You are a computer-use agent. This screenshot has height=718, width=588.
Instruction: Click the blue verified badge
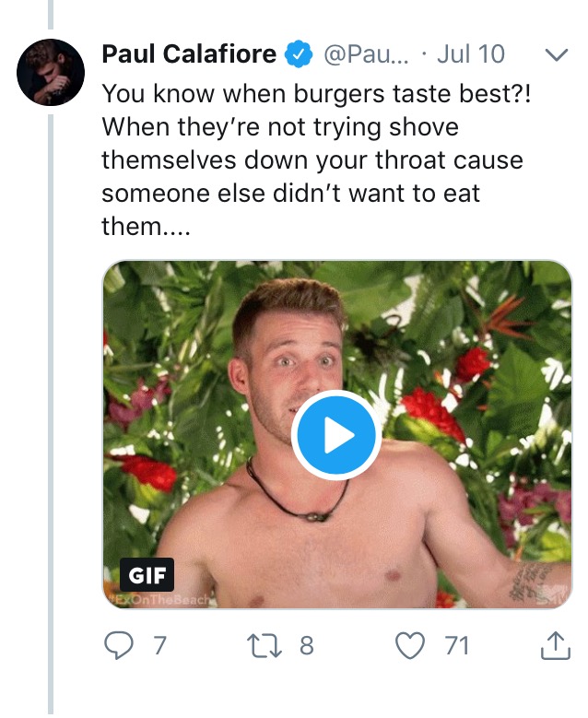[x=299, y=54]
